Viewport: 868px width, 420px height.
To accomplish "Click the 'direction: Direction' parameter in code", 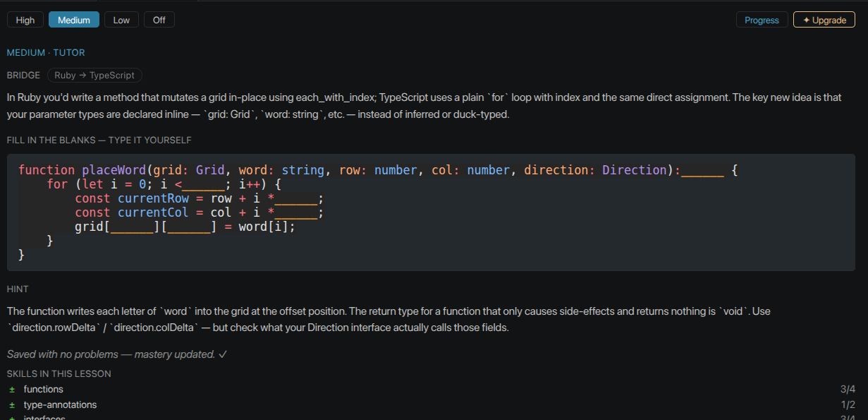I will 595,170.
